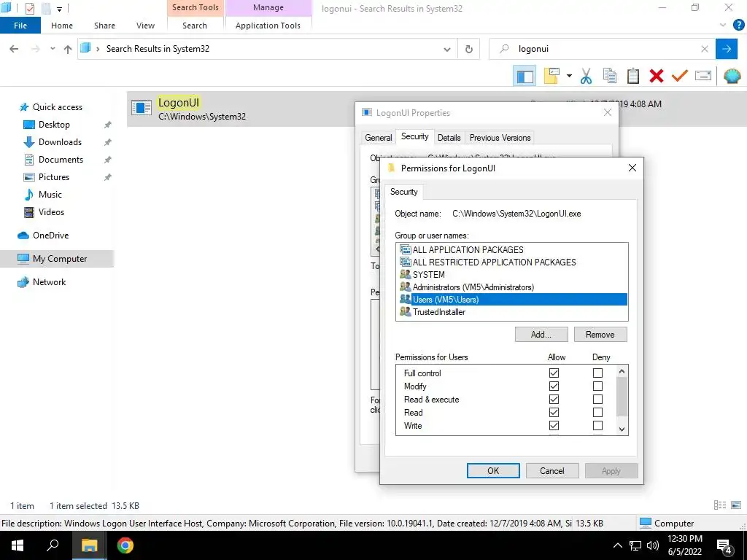
Task: Open the View ribbon tab
Action: [x=145, y=26]
